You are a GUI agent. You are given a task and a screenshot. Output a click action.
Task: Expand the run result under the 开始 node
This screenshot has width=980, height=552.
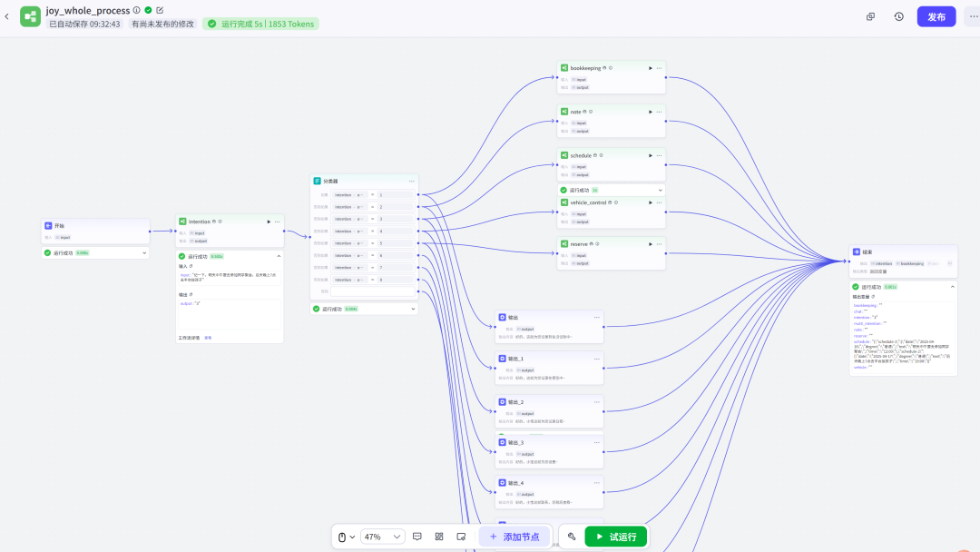pos(144,253)
